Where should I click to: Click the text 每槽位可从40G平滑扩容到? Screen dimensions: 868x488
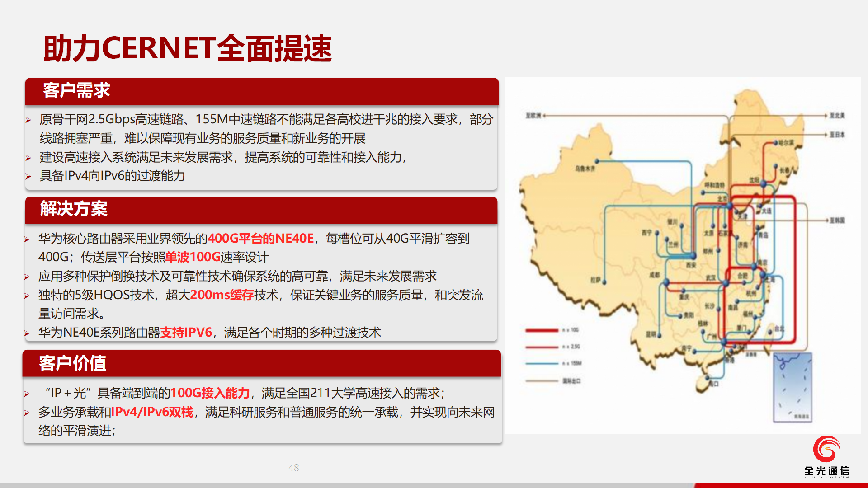click(398, 238)
